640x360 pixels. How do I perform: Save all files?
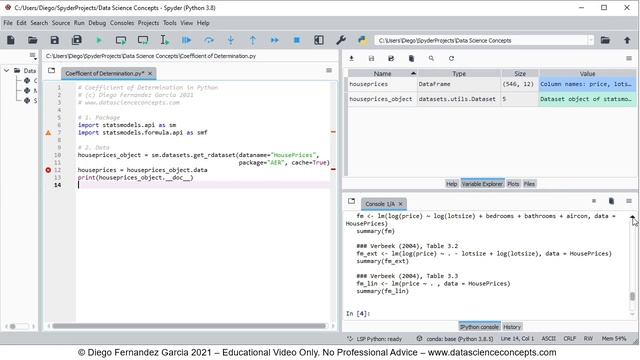coord(77,40)
